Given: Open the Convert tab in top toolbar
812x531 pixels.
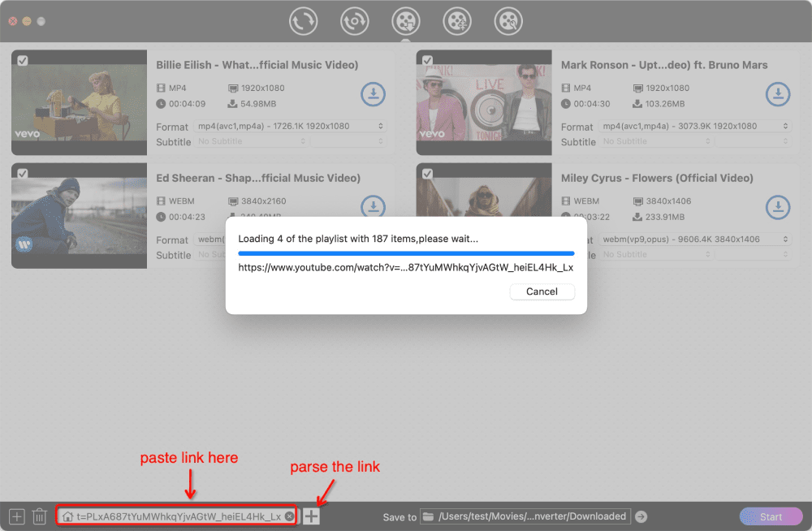Looking at the screenshot, I should 304,21.
